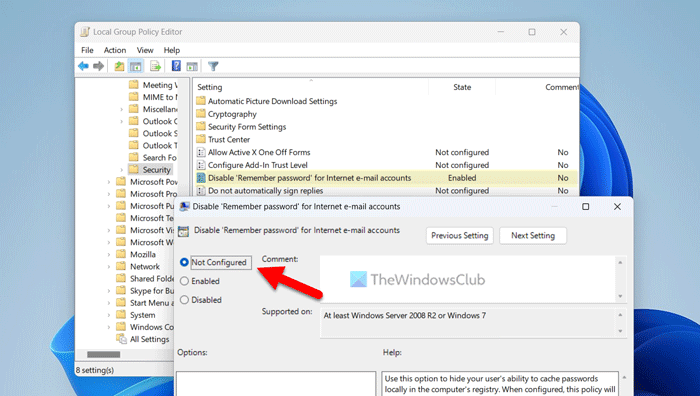Click the Allow Active X One Off Forms policy icon
The height and width of the screenshot is (396, 700).
point(201,152)
